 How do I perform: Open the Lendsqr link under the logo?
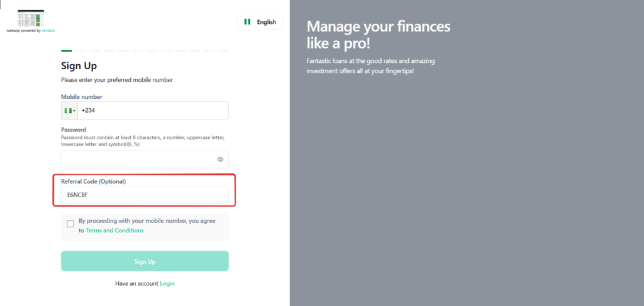click(48, 30)
